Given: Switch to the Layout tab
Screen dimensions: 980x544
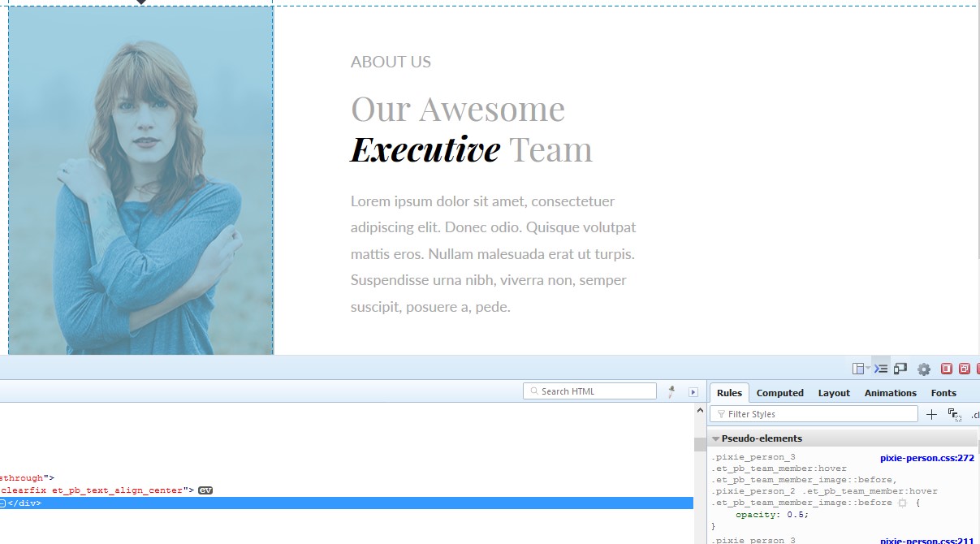Looking at the screenshot, I should 834,393.
